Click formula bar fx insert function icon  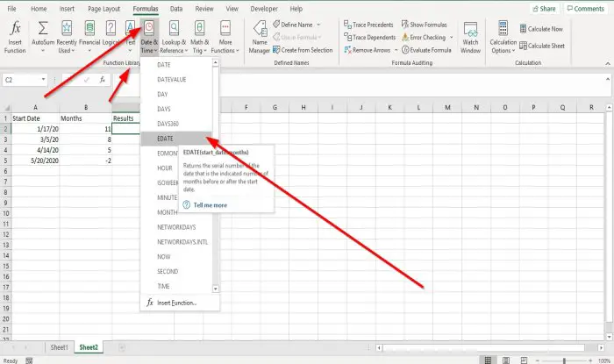(x=103, y=80)
